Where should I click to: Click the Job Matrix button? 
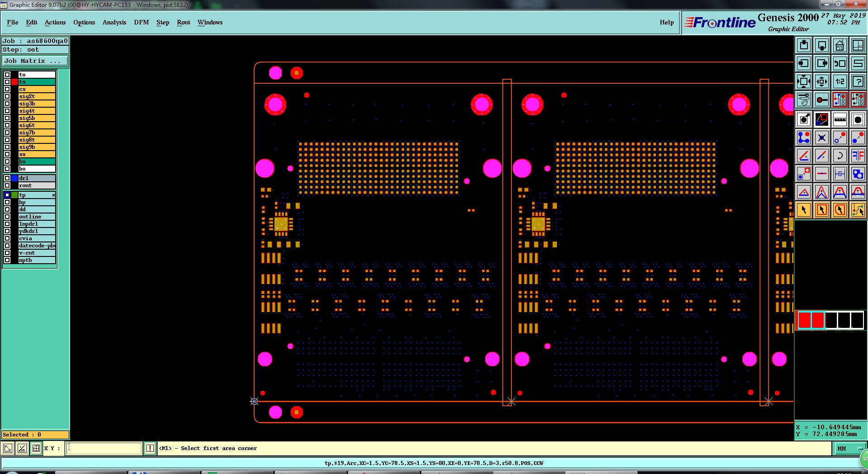pos(35,61)
